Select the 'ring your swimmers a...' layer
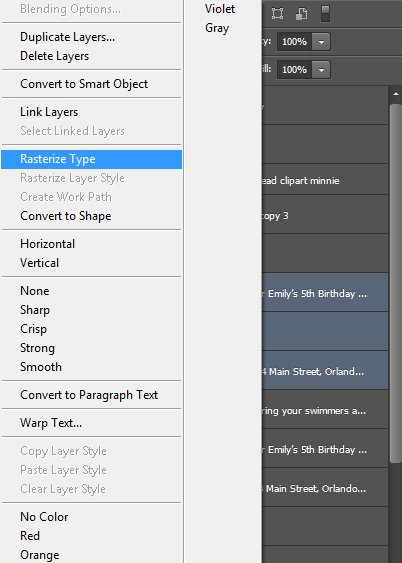This screenshot has width=402, height=563. click(325, 410)
